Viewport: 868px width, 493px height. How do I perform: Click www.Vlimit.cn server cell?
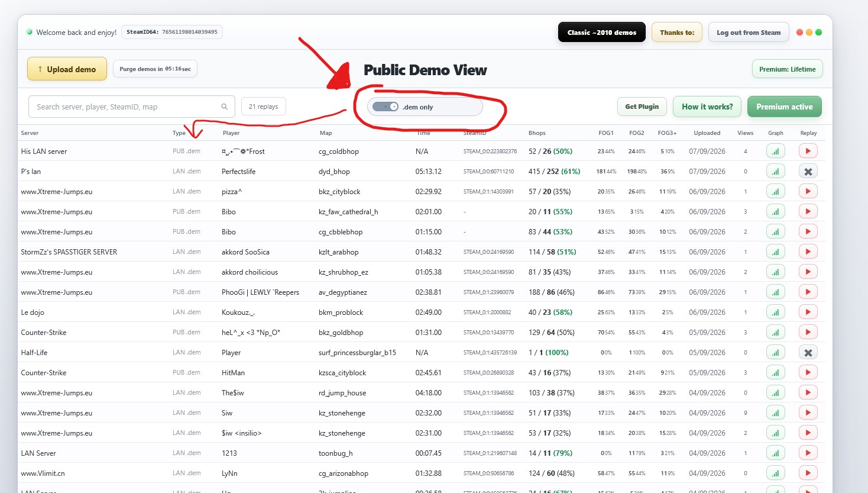(x=43, y=473)
